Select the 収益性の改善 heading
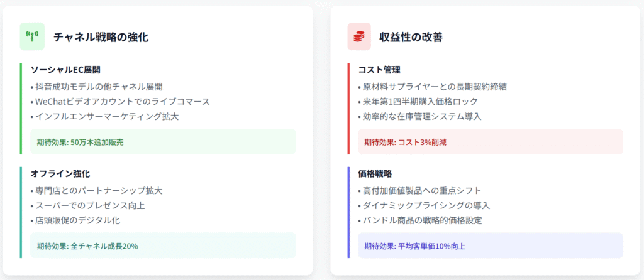The image size is (644, 280). tap(411, 37)
